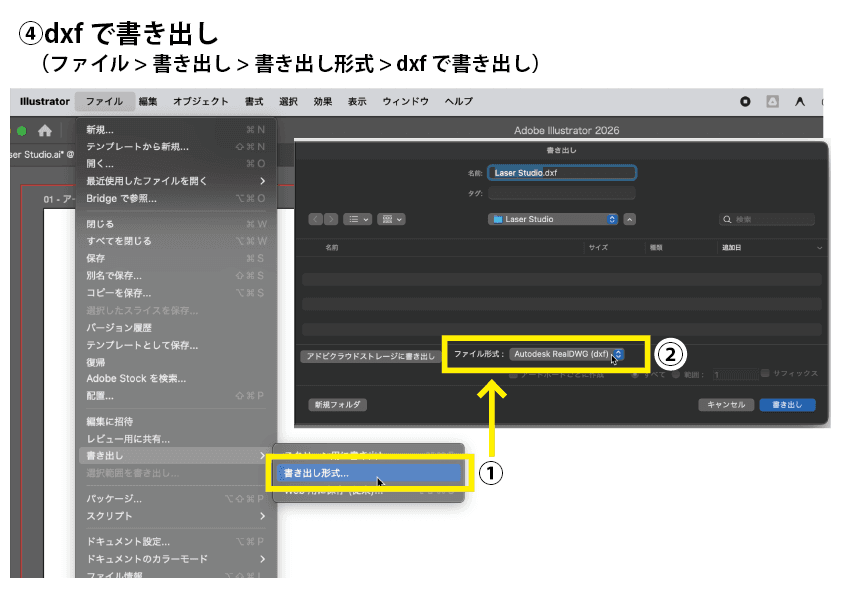
Task: Open the 選択 menu
Action: (288, 101)
